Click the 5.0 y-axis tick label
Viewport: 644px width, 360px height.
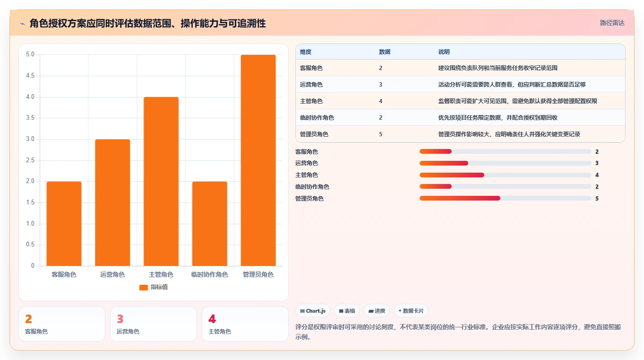(30, 54)
